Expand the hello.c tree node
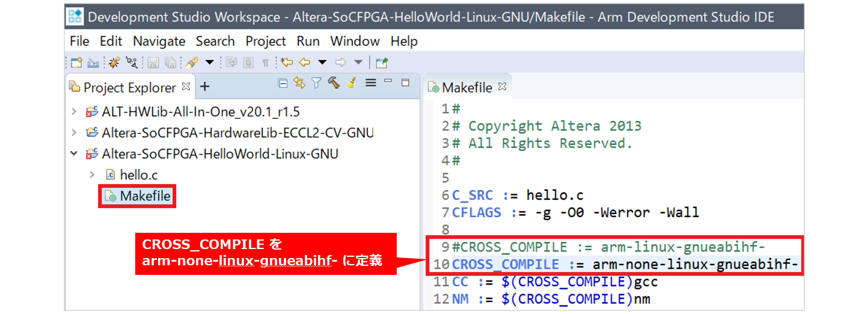Viewport: 868px width, 314px height. (92, 174)
